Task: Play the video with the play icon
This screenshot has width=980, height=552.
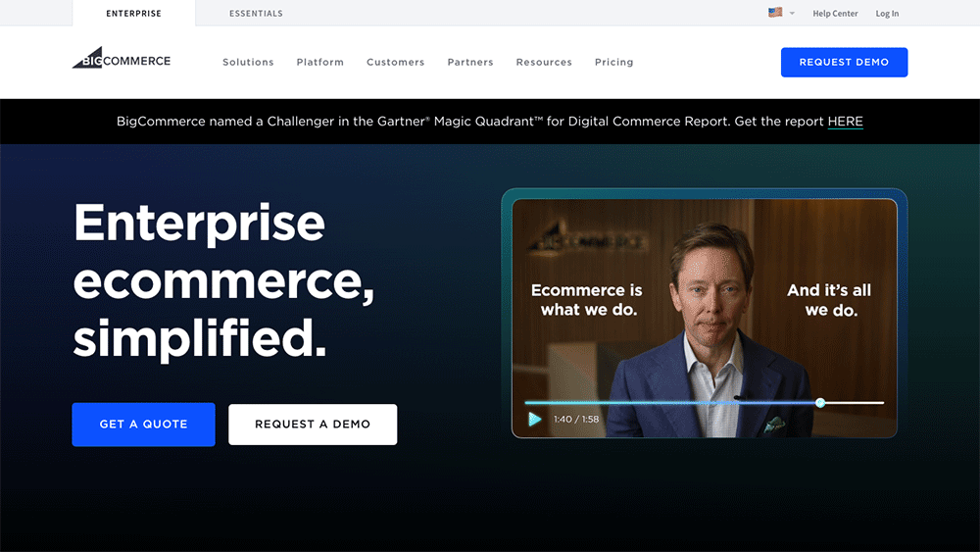Action: point(534,419)
